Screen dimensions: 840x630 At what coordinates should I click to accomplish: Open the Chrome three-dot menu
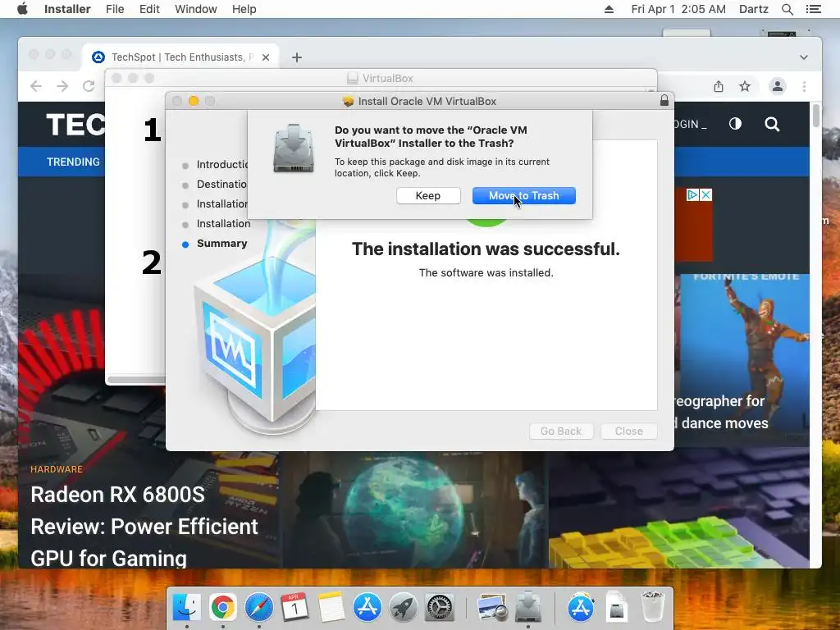coord(804,86)
